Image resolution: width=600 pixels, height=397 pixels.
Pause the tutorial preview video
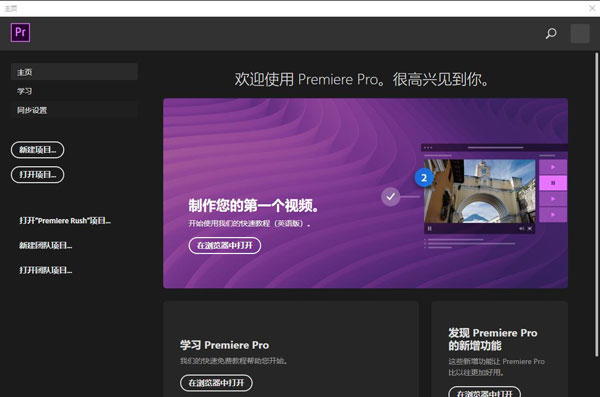[430, 229]
